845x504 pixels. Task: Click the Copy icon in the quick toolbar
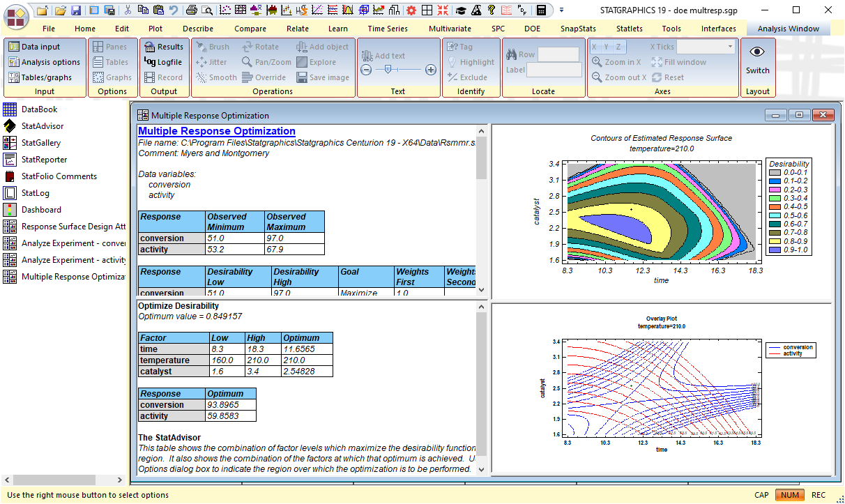click(x=143, y=10)
